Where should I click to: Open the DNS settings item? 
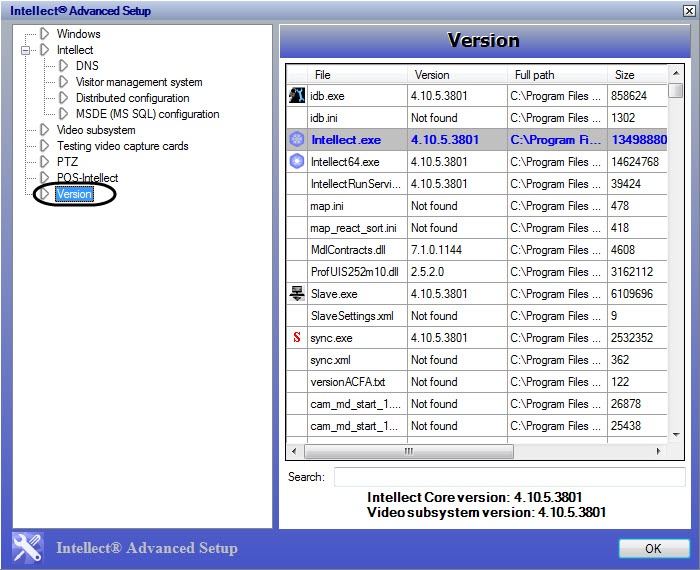[x=87, y=66]
